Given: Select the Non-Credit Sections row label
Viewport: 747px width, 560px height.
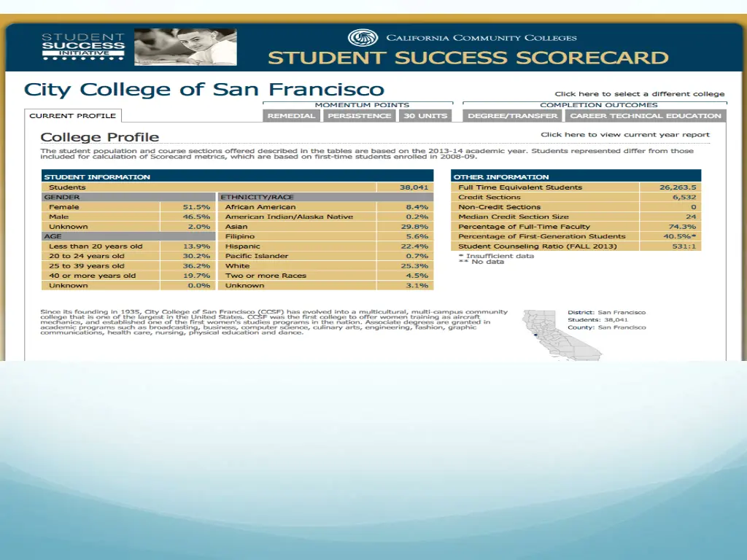Looking at the screenshot, I should (499, 207).
